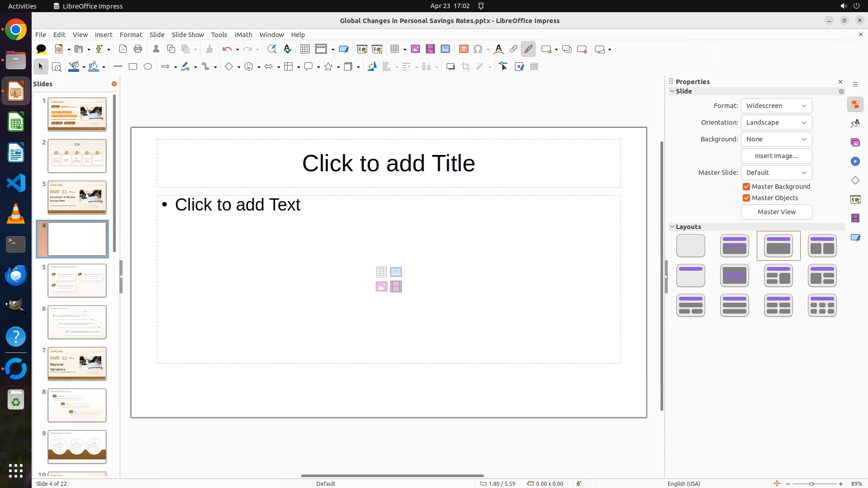
Task: Uncheck the Master Objects checkbox
Action: click(746, 198)
